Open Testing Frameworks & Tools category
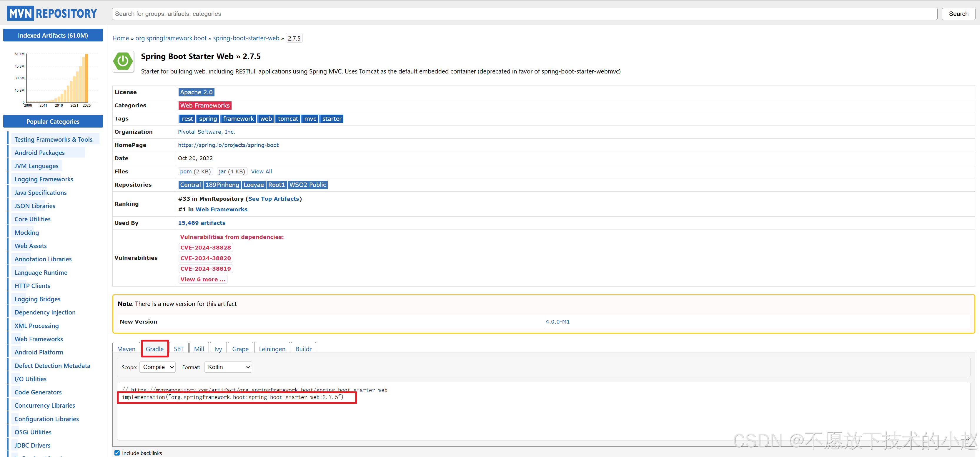This screenshot has width=980, height=457. (53, 139)
